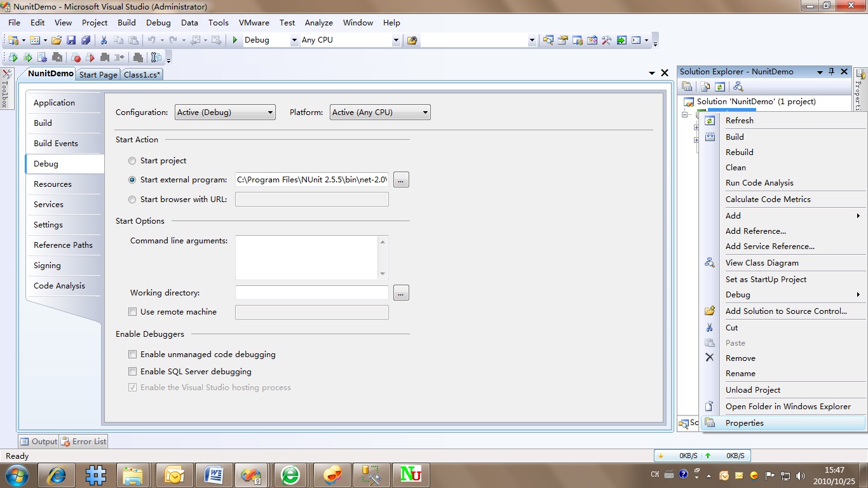Screen dimensions: 868x488
Task: Click the Add New Item toolbar icon
Action: [x=35, y=40]
